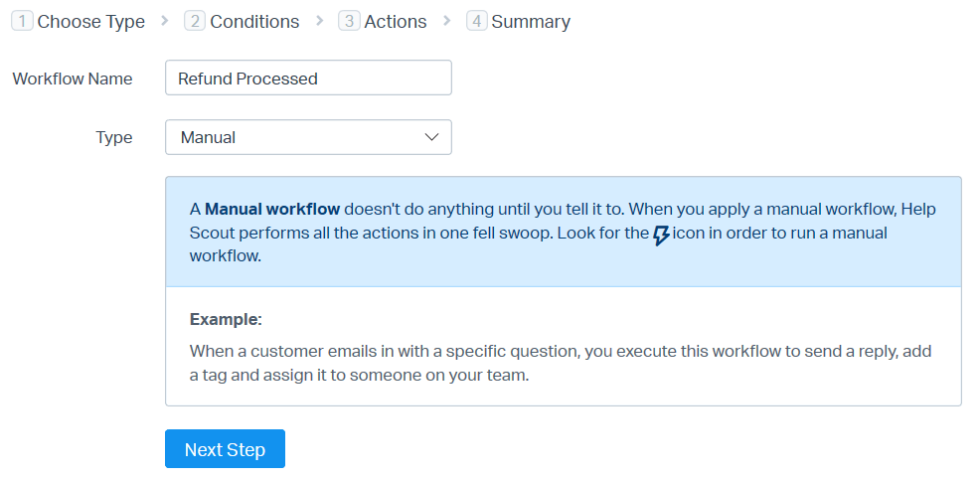This screenshot has width=980, height=480.
Task: Open the Actions step
Action: [396, 21]
